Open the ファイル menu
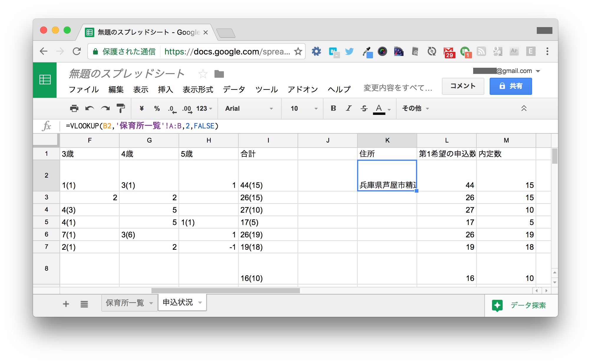 [84, 89]
